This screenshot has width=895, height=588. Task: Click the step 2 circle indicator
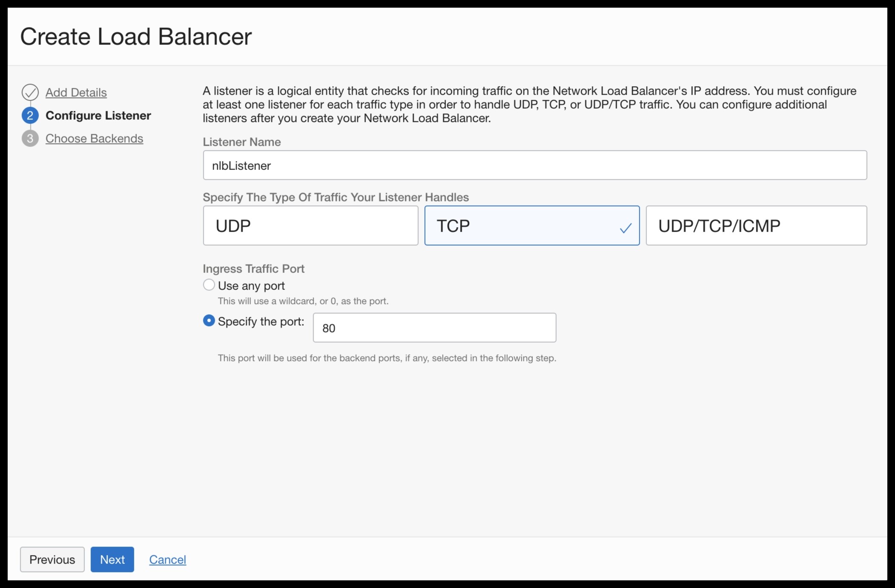coord(30,115)
